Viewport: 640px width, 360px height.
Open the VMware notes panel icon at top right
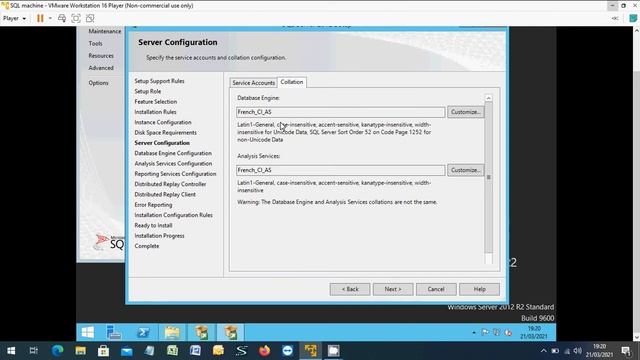(633, 18)
